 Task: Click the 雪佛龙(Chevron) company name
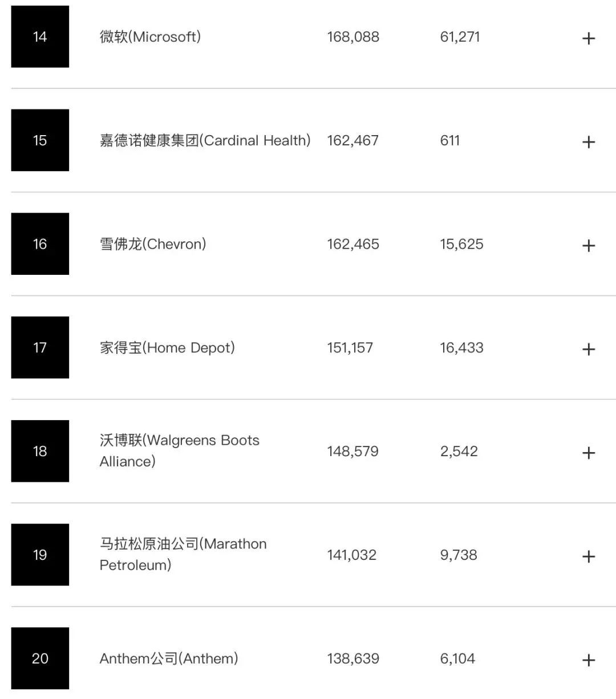click(x=153, y=244)
